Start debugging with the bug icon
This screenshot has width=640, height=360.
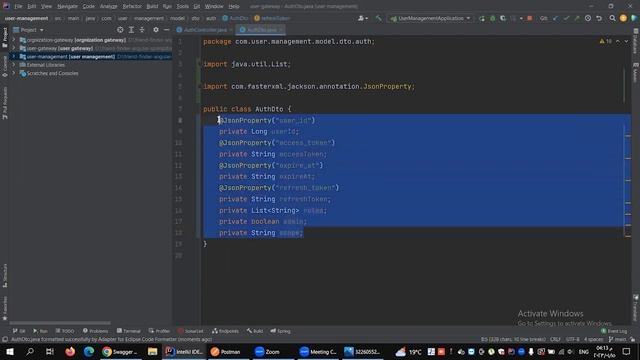pos(493,18)
